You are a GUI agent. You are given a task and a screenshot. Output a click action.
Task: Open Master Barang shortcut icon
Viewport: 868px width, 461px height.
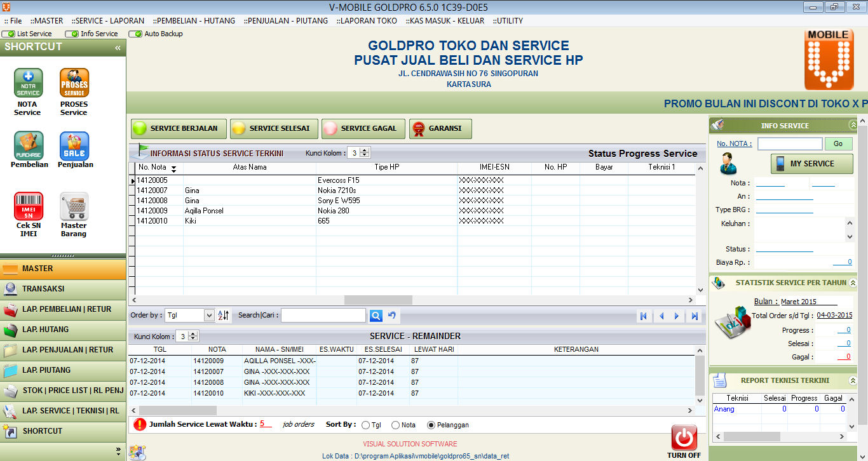(x=74, y=206)
